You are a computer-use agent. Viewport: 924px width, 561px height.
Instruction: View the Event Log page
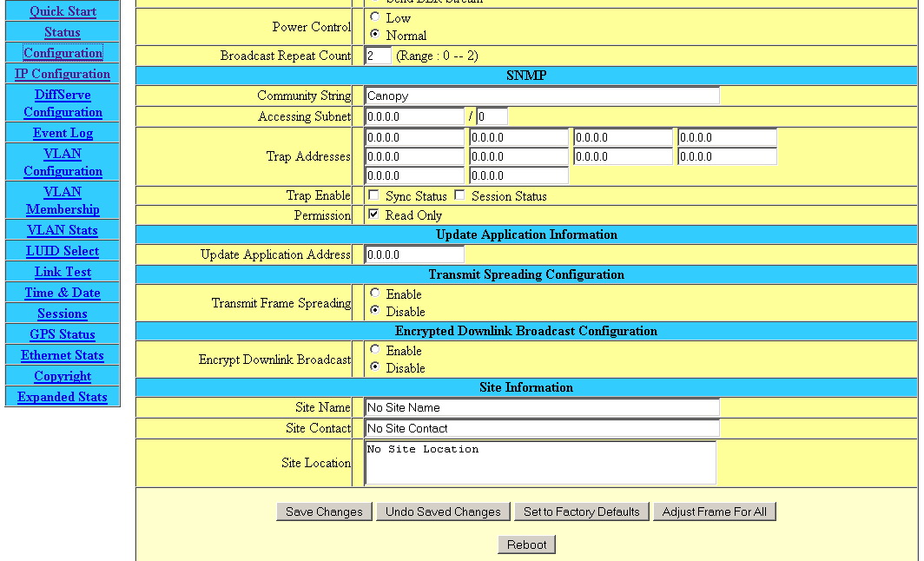(63, 133)
